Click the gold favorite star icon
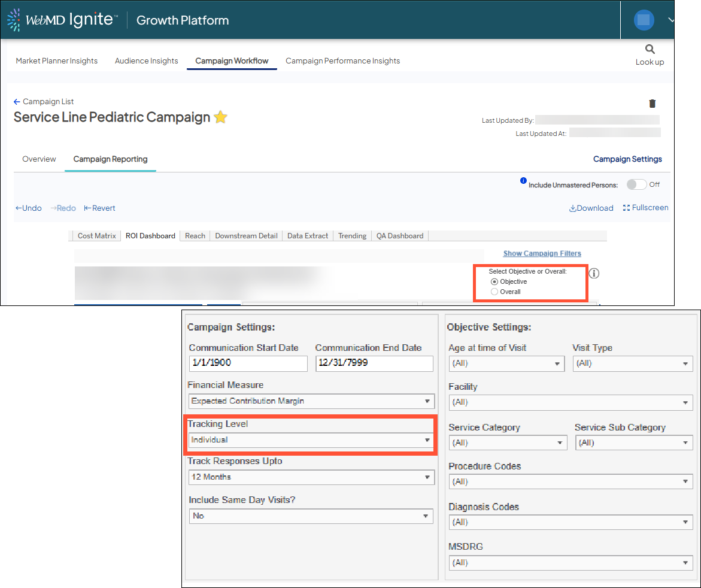Viewport: 701px width, 588px height. (220, 117)
